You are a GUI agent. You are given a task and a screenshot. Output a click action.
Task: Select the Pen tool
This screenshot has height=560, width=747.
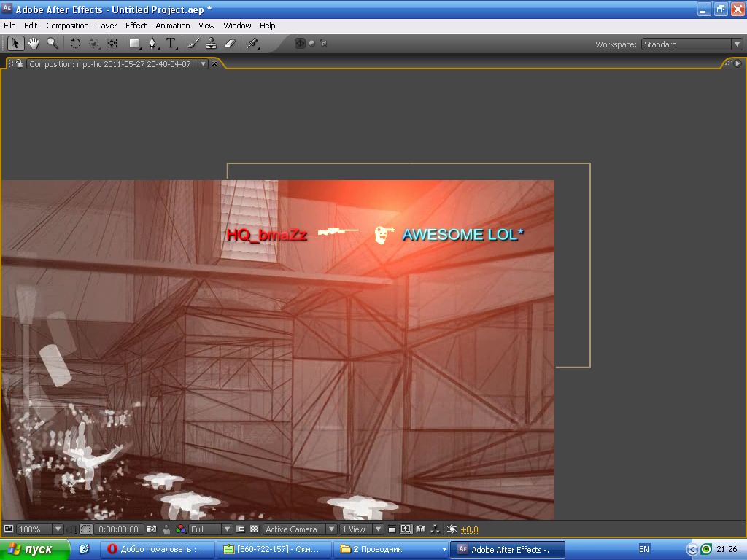point(152,43)
